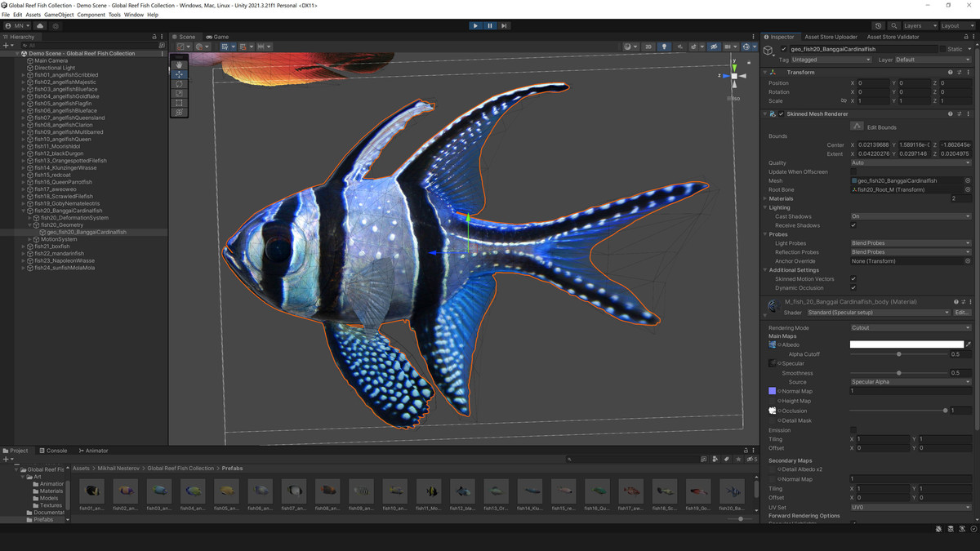
Task: Toggle scene view audio icon
Action: (681, 47)
